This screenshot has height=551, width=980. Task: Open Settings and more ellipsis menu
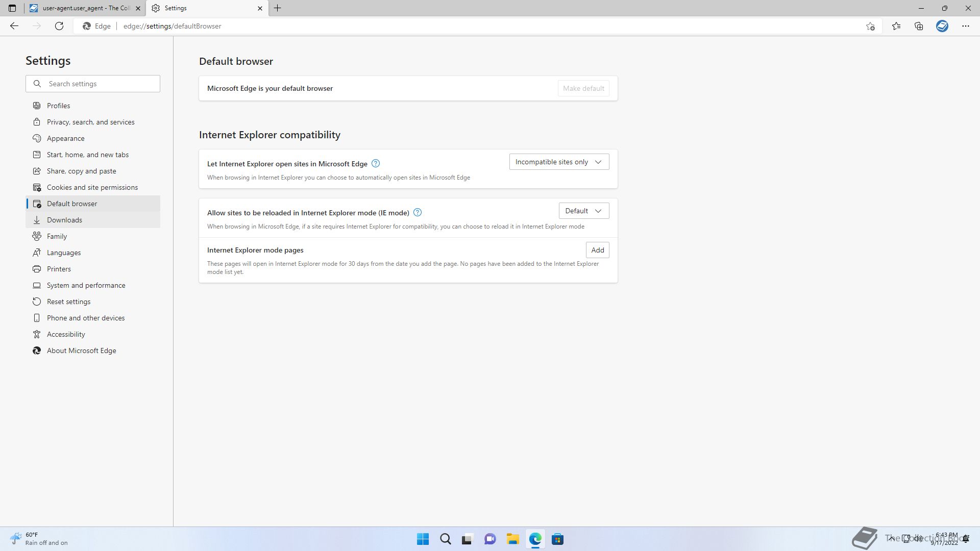tap(966, 26)
